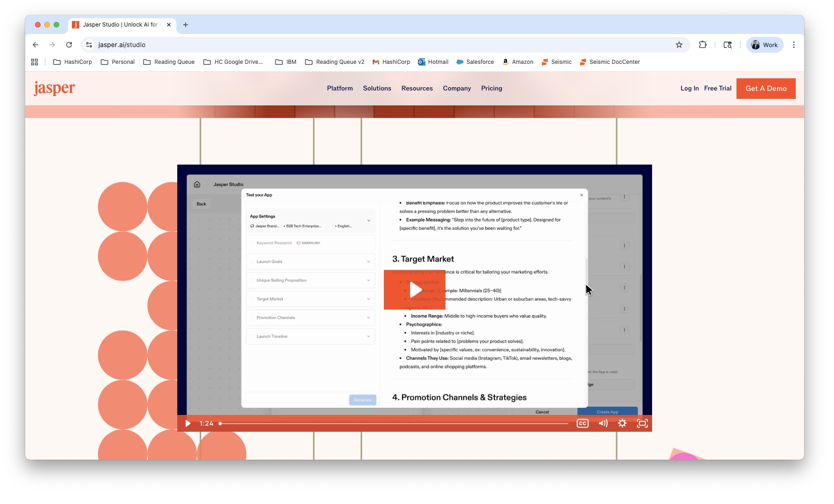Mute the video volume icon
Viewport: 834px width, 504px height.
(603, 423)
